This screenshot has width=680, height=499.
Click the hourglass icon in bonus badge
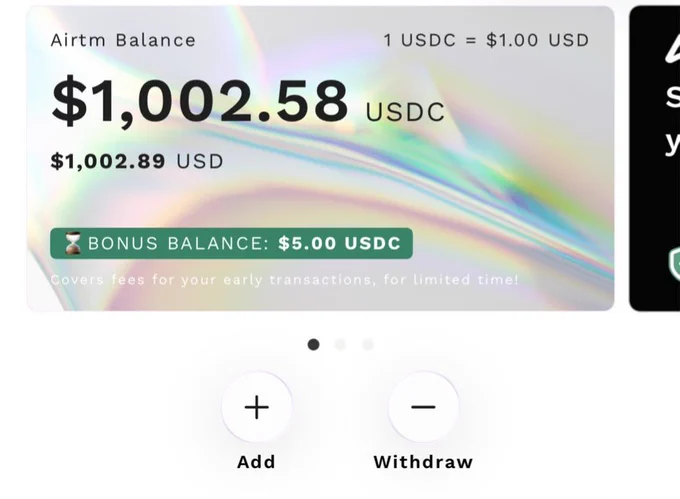click(73, 243)
